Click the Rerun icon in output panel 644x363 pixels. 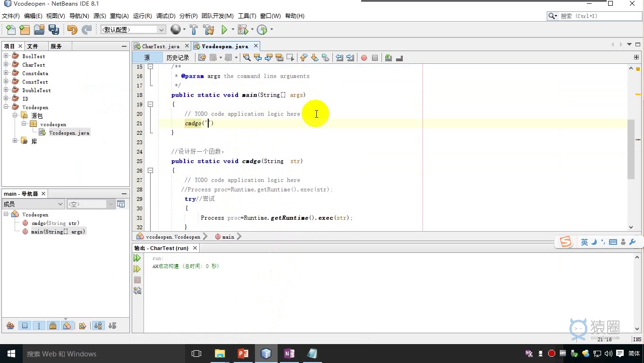click(137, 258)
